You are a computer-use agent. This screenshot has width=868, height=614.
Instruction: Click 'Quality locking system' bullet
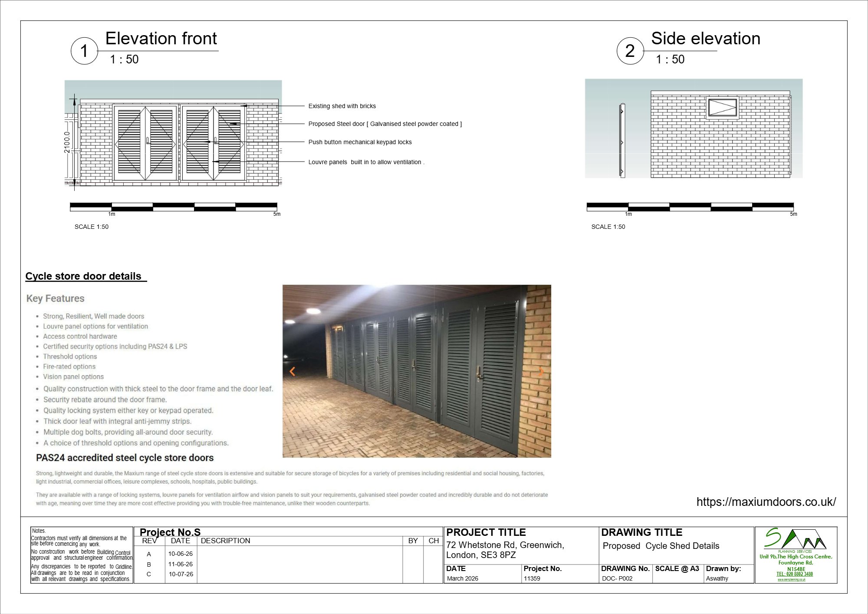click(x=128, y=410)
